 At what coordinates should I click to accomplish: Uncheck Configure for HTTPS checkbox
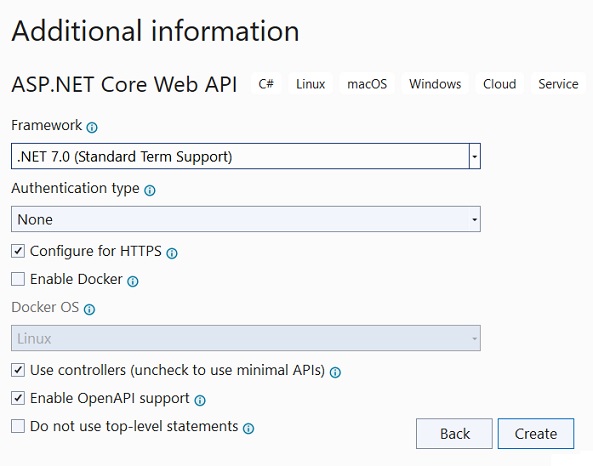[x=18, y=251]
